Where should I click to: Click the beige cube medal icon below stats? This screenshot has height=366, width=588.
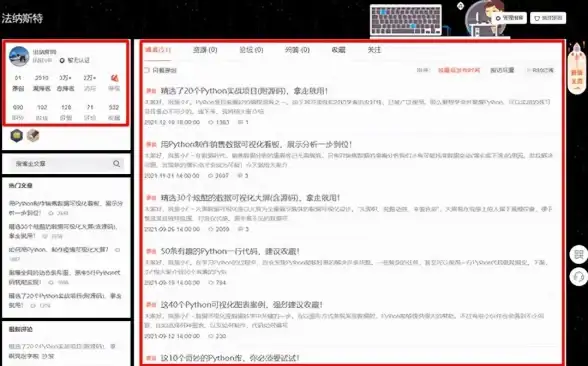(x=33, y=136)
